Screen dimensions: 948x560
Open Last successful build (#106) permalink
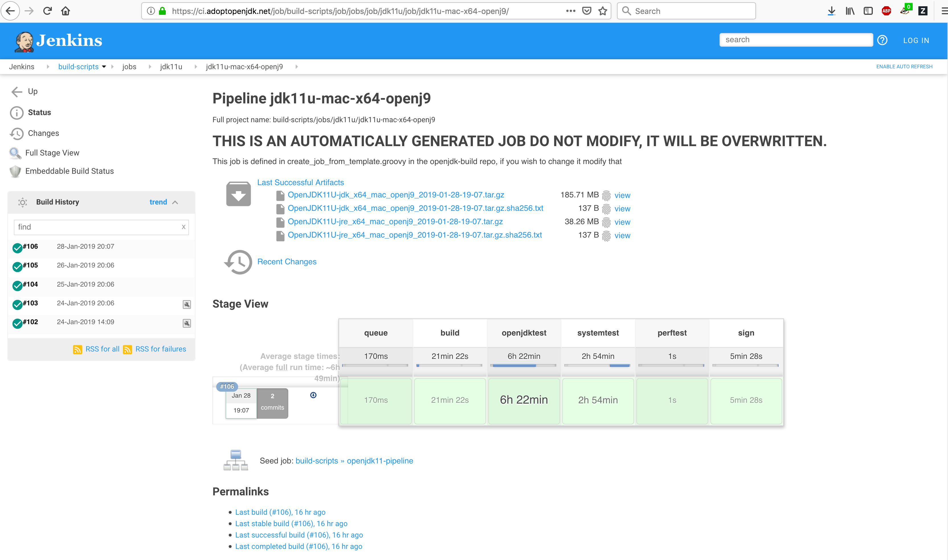(299, 535)
